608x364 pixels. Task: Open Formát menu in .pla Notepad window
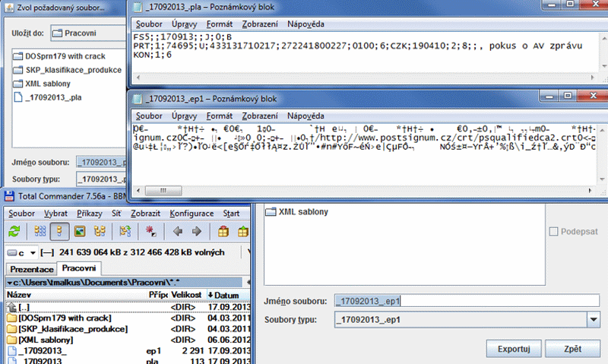pos(220,24)
